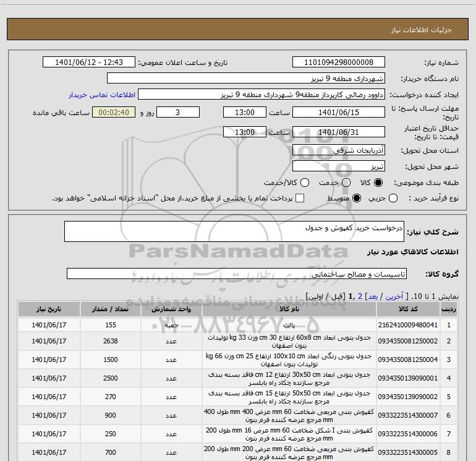The height and width of the screenshot is (461, 476).
Task: Click buyer organization field شهرداری منطقه 9 تبریز
Action: coord(246,79)
